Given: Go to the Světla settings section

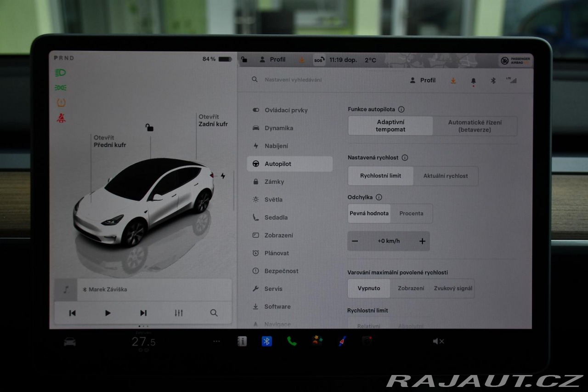Looking at the screenshot, I should 273,199.
